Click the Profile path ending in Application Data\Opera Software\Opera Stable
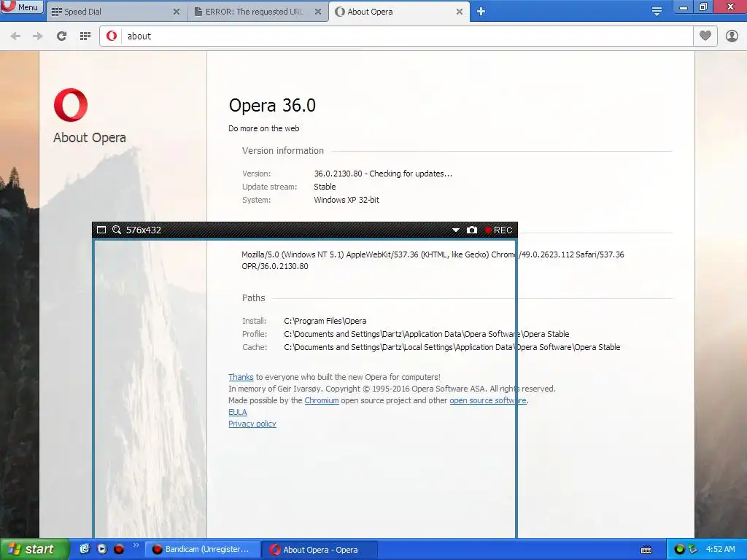The image size is (747, 560). click(426, 334)
